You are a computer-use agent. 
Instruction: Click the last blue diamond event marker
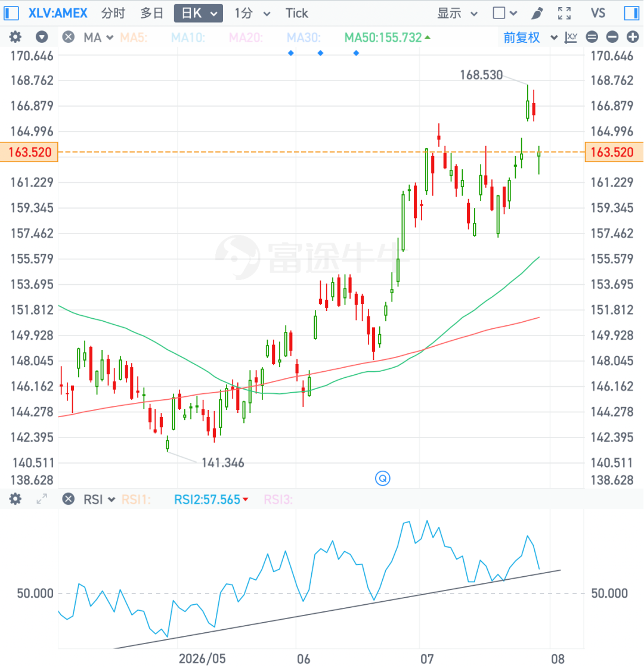tap(357, 53)
